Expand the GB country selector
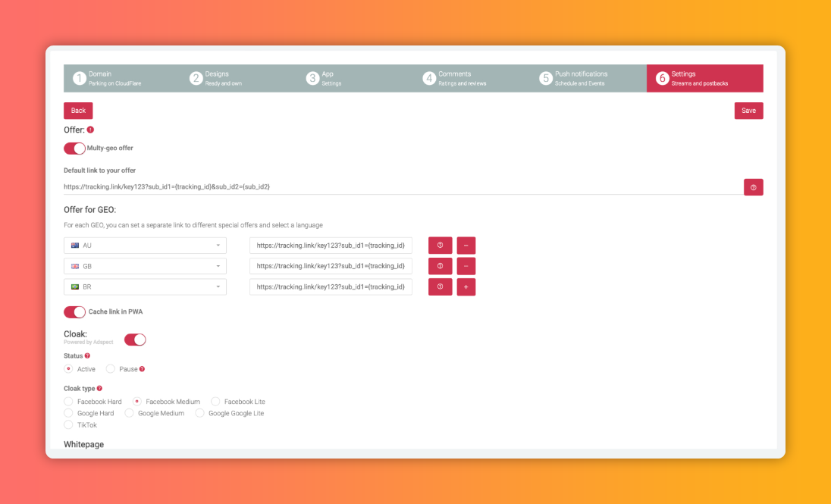The image size is (831, 504). pyautogui.click(x=145, y=266)
